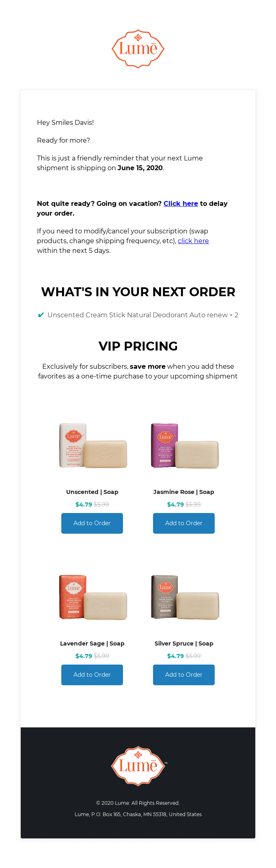Image resolution: width=276 pixels, height=868 pixels.
Task: Follow 'Click here' link to delay order
Action: (x=181, y=203)
